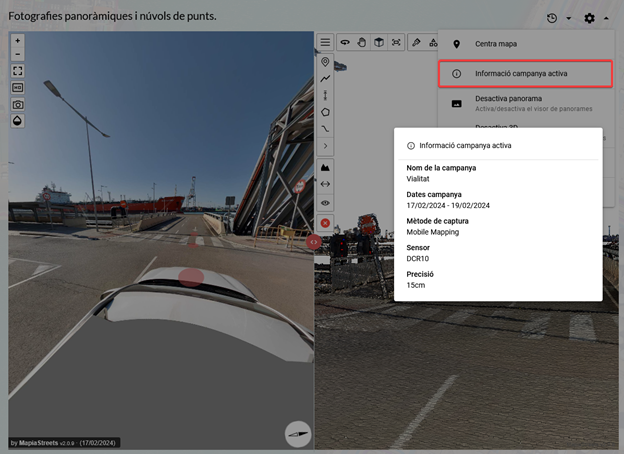
Task: Select Informació campanya activa menu entry
Action: pos(520,73)
